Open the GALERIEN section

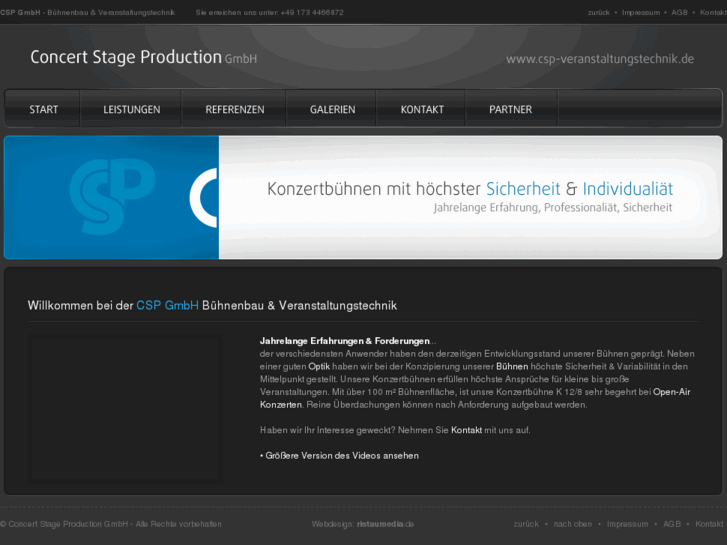click(332, 109)
